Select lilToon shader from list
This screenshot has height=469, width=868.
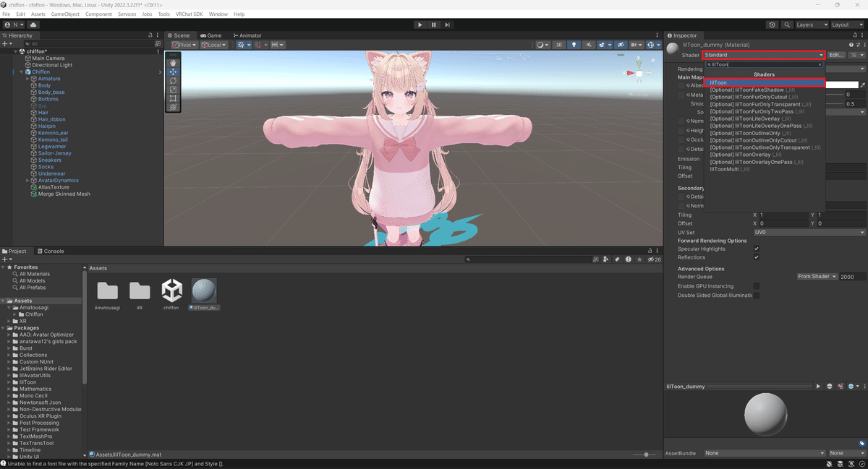[x=765, y=82]
